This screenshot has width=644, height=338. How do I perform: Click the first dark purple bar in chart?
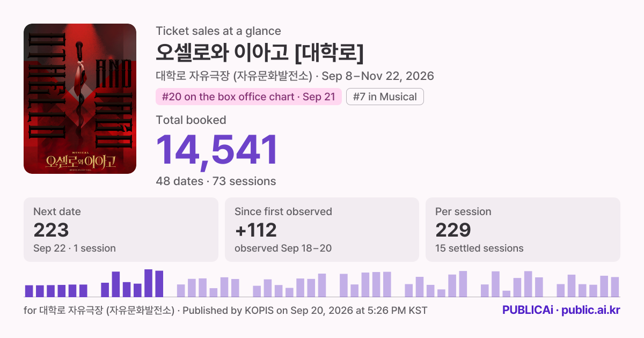[29, 291]
